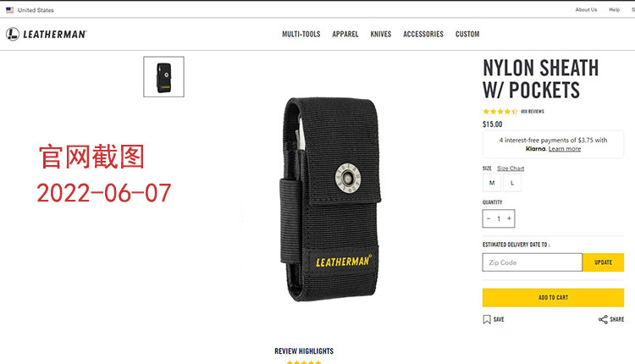Click the Add to Cart button
This screenshot has height=364, width=635.
553,298
